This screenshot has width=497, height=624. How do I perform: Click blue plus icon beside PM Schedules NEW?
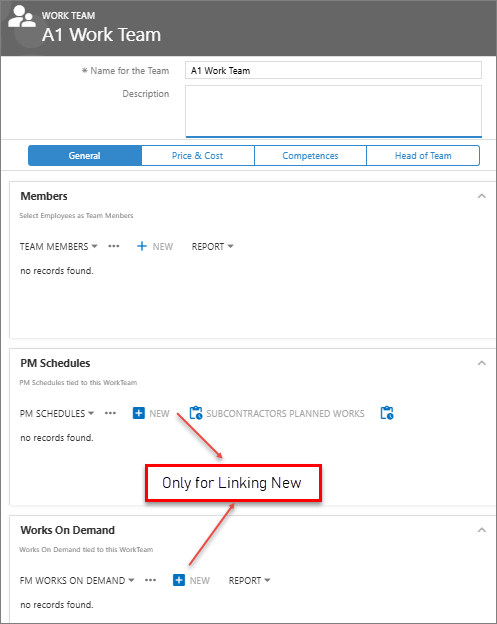pyautogui.click(x=138, y=413)
